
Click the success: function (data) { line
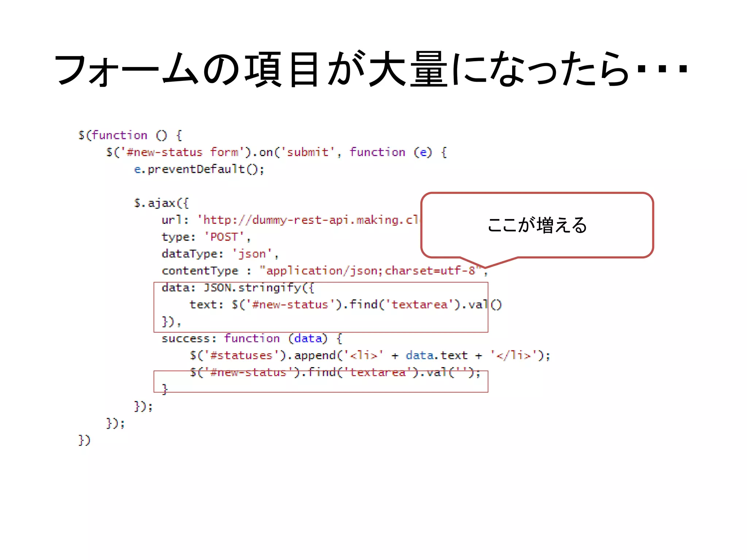coord(252,338)
